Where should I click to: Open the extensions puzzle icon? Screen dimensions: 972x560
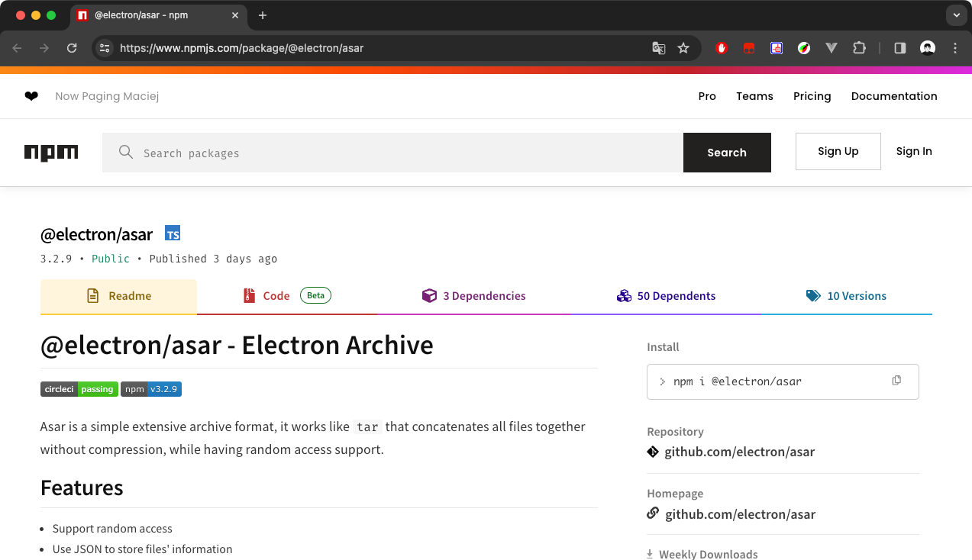[x=859, y=48]
